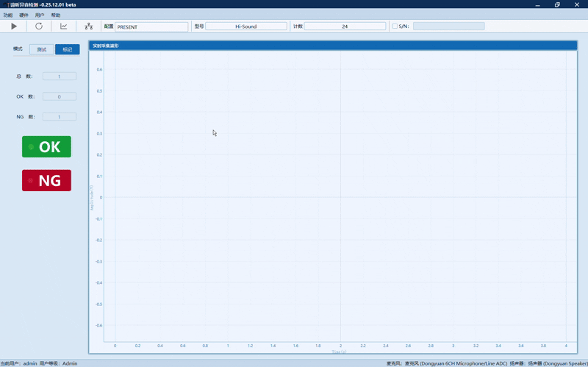Open the 硬件 menu
This screenshot has height=367, width=588.
tap(24, 15)
